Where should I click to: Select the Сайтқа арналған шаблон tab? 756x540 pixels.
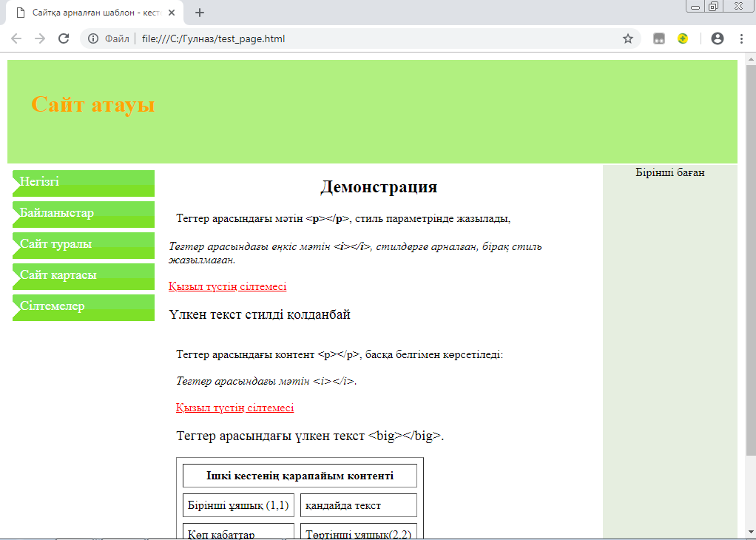point(96,13)
